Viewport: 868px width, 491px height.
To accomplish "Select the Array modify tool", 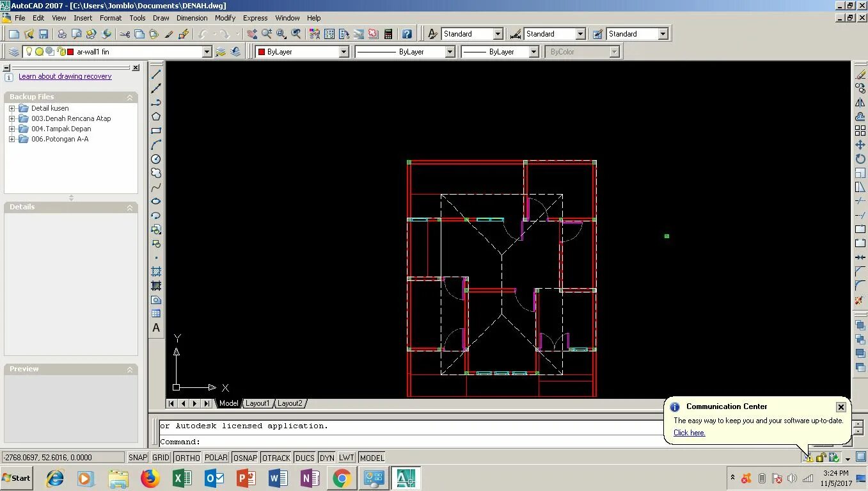I will pos(860,131).
